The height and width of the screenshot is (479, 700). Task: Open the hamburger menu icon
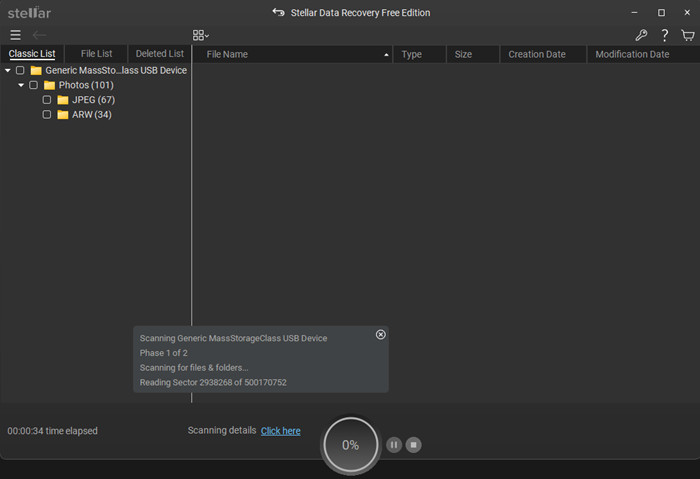coord(15,35)
